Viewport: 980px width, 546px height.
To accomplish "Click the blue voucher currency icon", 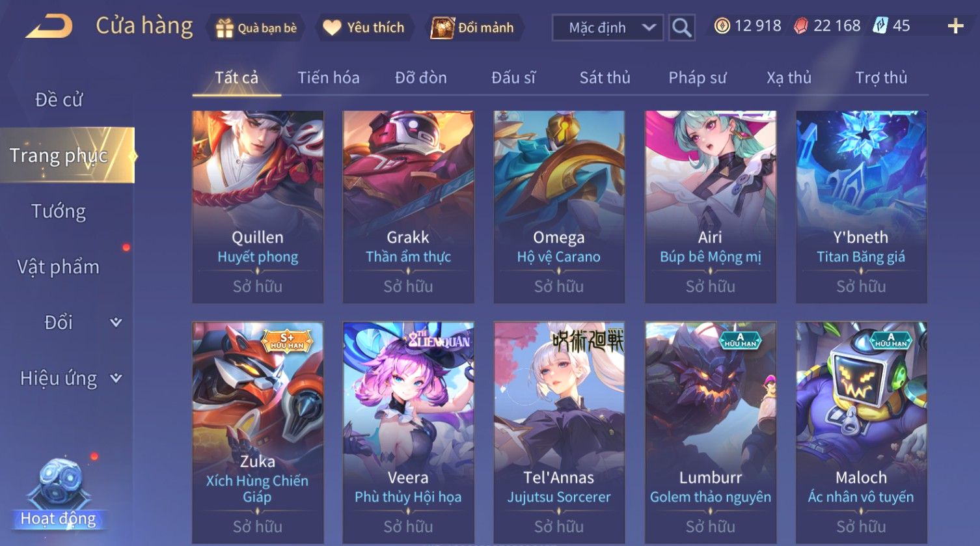I will [x=880, y=26].
